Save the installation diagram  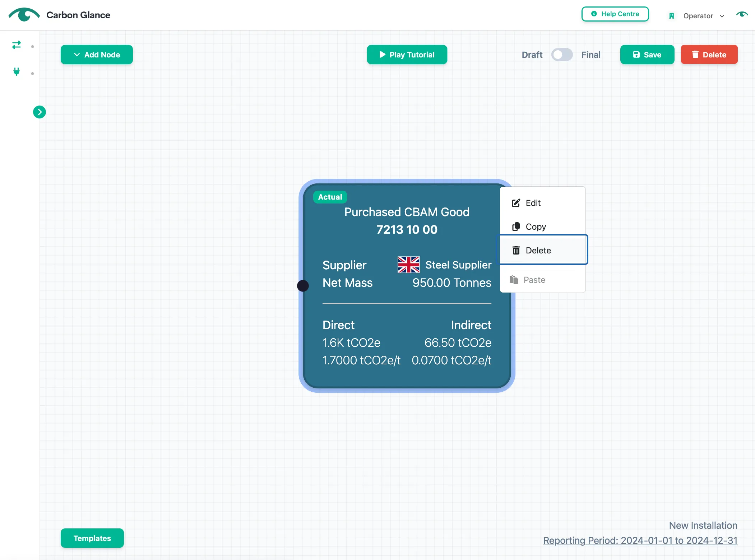[647, 55]
